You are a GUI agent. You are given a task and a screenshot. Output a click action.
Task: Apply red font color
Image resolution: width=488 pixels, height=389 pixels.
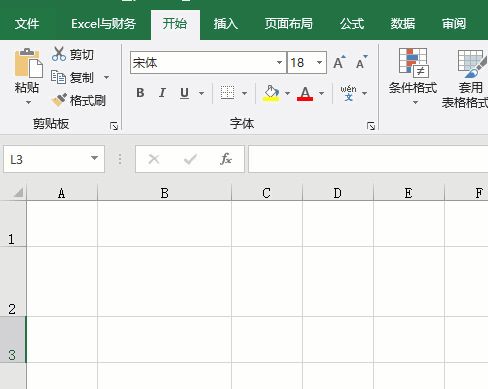[x=305, y=93]
